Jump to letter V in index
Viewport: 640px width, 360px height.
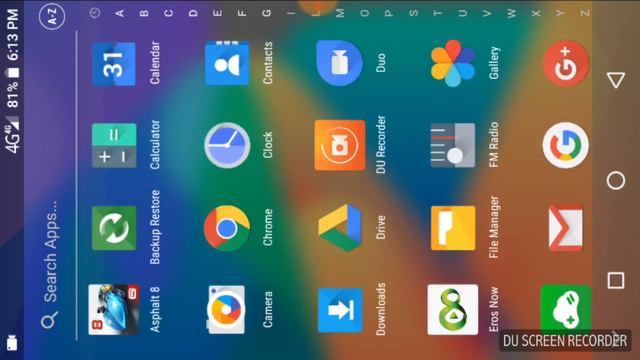[487, 13]
